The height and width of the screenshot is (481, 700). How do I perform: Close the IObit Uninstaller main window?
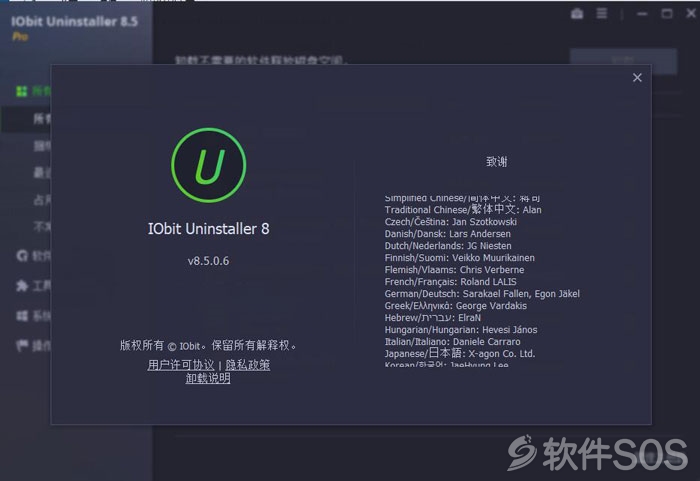[x=691, y=14]
